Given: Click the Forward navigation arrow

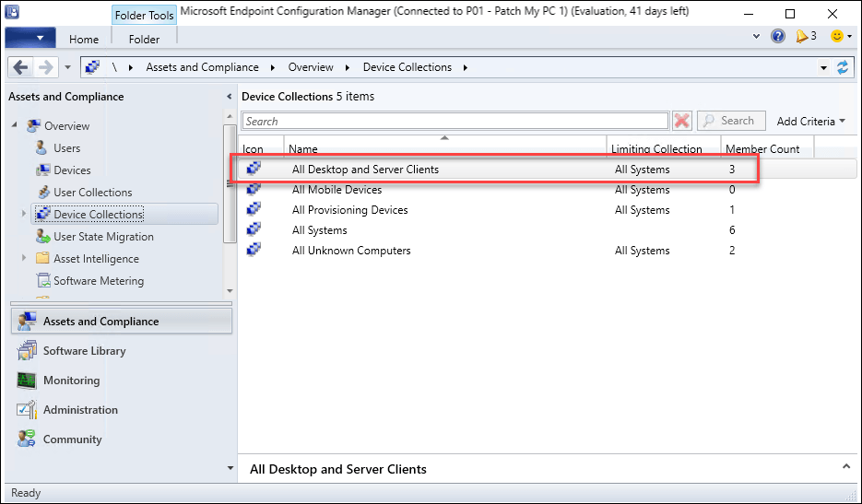Looking at the screenshot, I should [x=45, y=67].
